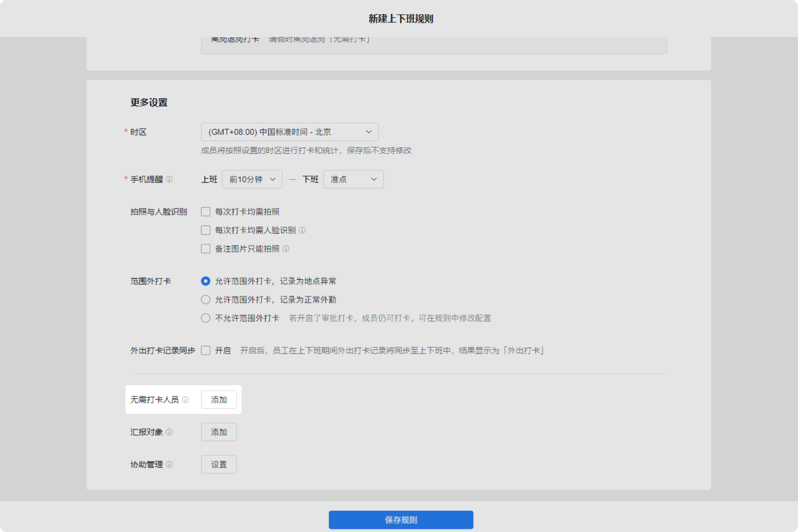Click 添加 button for 汇报对象
The height and width of the screenshot is (532, 798).
pos(219,432)
